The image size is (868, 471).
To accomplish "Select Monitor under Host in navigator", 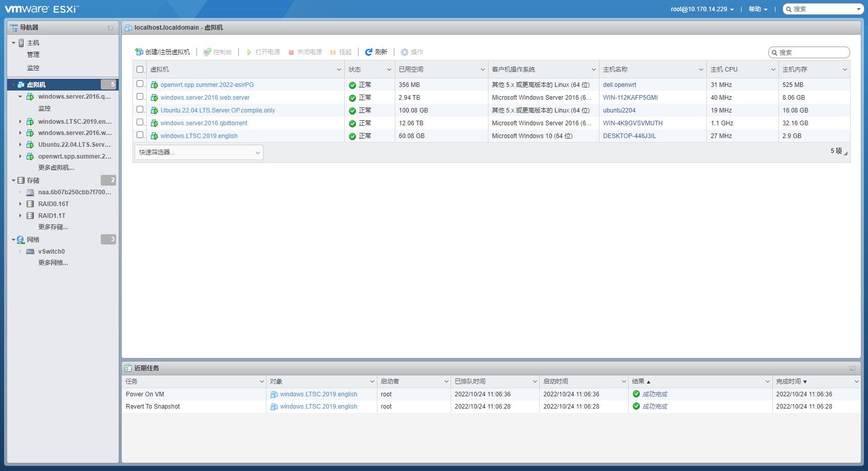I will (x=33, y=68).
